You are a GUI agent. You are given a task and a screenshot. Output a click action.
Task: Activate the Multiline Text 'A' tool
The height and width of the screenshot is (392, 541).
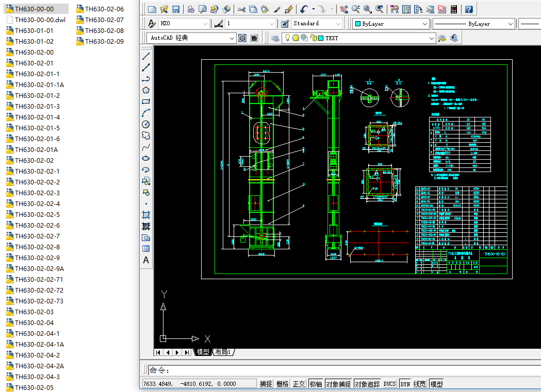pyautogui.click(x=146, y=260)
